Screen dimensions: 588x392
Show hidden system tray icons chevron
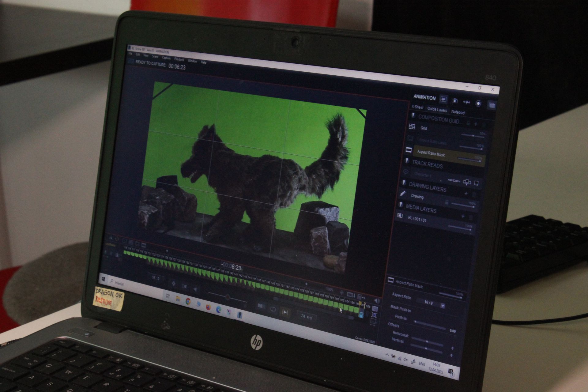click(387, 355)
